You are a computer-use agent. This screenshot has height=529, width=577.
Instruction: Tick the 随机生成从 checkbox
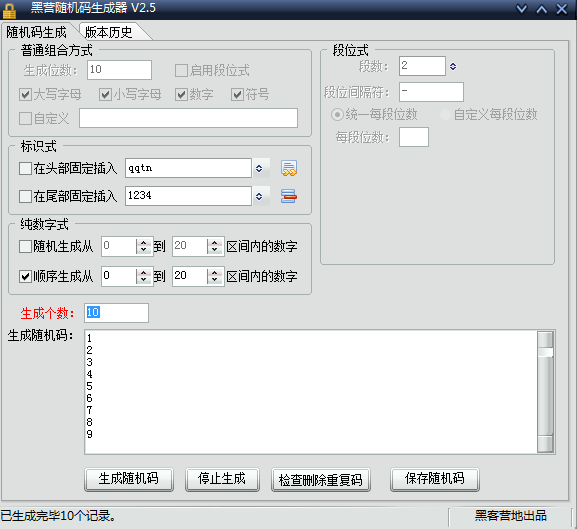(x=25, y=246)
